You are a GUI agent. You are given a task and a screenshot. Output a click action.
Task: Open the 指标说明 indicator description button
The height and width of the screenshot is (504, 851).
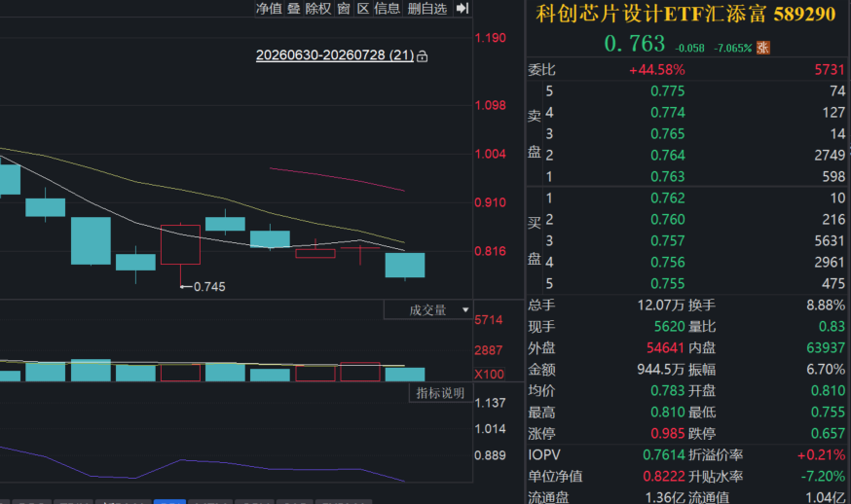pos(440,393)
